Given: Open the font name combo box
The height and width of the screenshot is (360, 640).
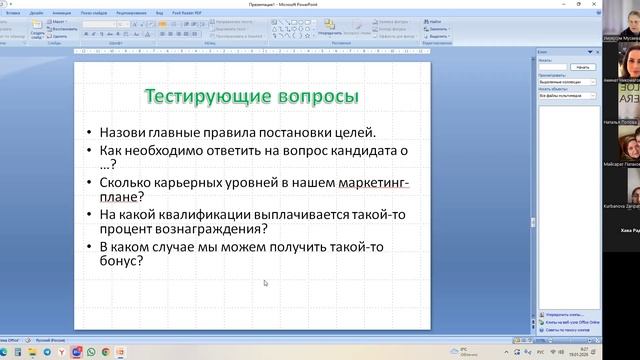Looking at the screenshot, I should (x=100, y=24).
